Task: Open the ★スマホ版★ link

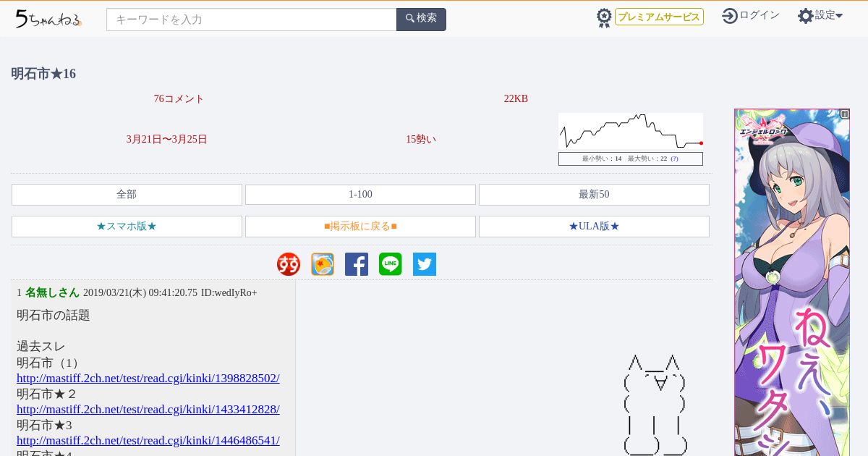Action: (127, 227)
